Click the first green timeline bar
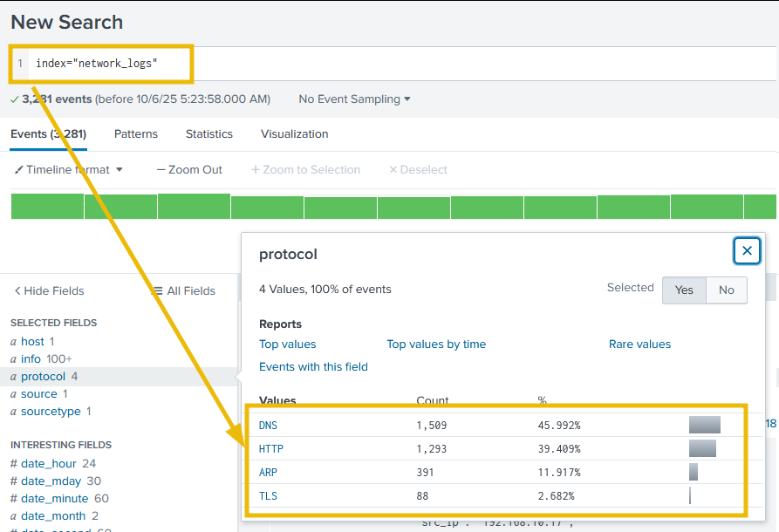 (47, 207)
